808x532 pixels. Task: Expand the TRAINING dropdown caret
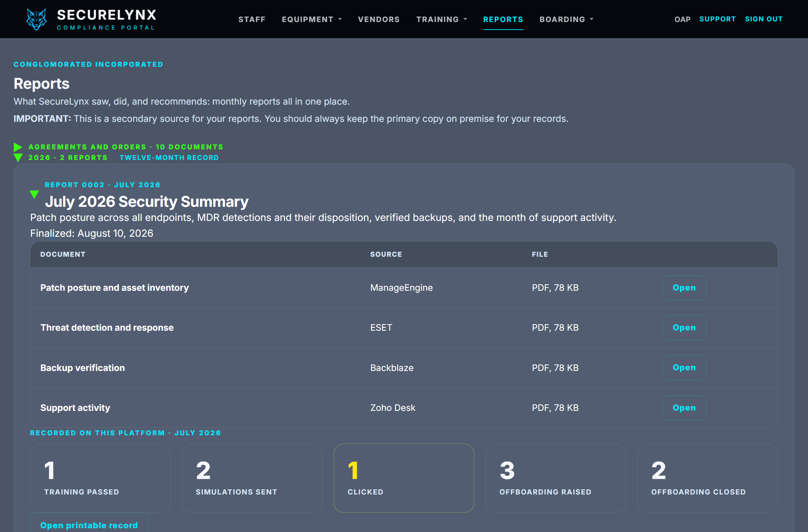(465, 19)
